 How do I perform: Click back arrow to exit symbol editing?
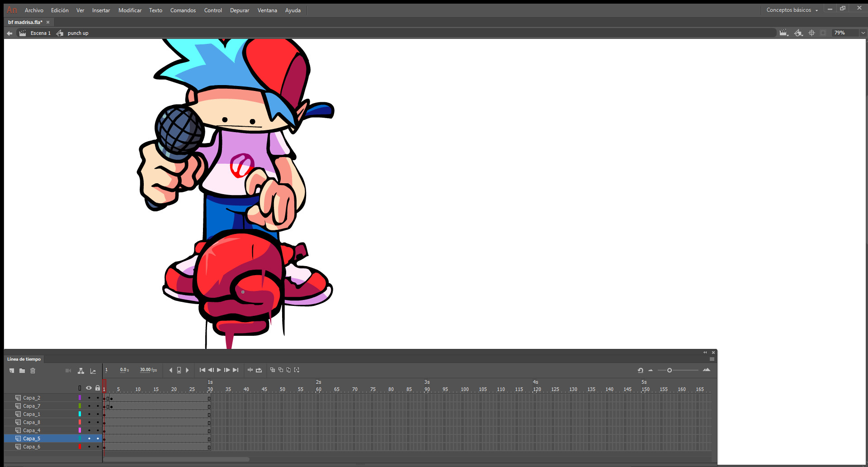pos(9,33)
